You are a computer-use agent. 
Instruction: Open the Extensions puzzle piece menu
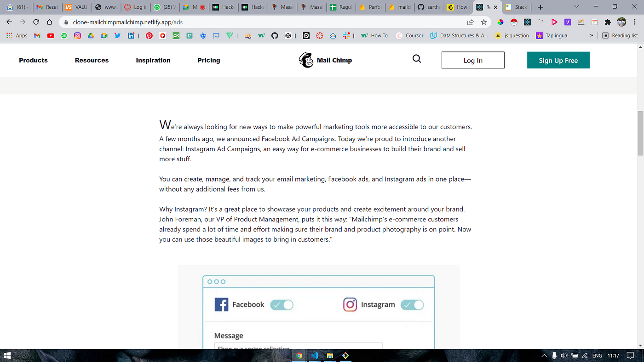point(608,22)
